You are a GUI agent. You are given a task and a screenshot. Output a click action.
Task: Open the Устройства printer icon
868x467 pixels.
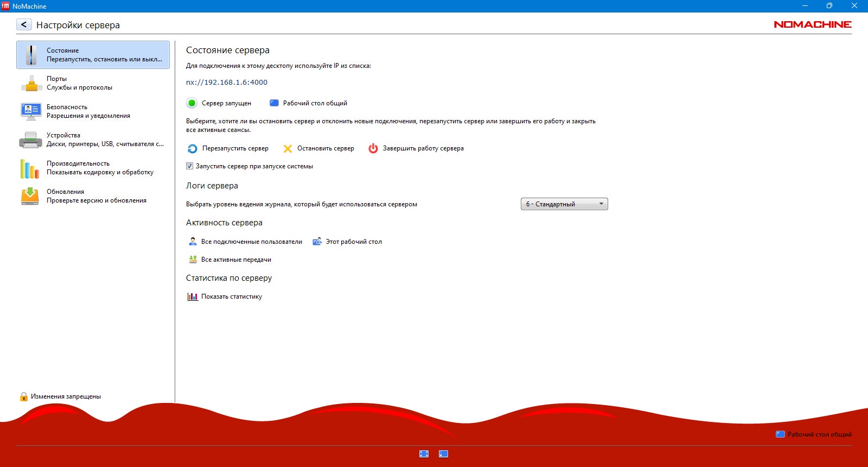pos(30,140)
